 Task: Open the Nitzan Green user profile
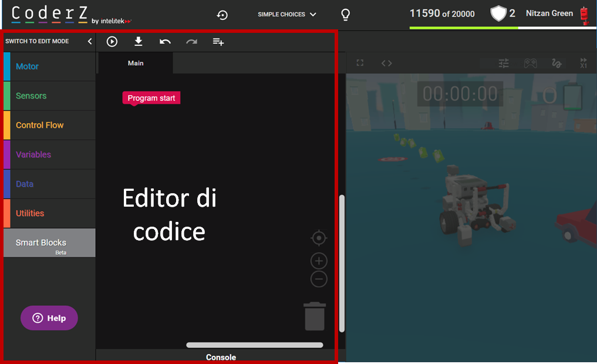pyautogui.click(x=549, y=14)
